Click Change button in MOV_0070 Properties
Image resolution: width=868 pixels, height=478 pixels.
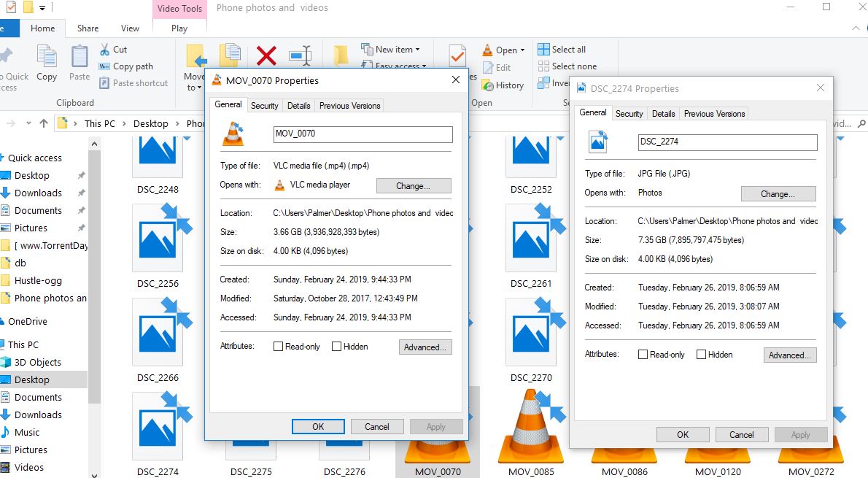pos(414,186)
